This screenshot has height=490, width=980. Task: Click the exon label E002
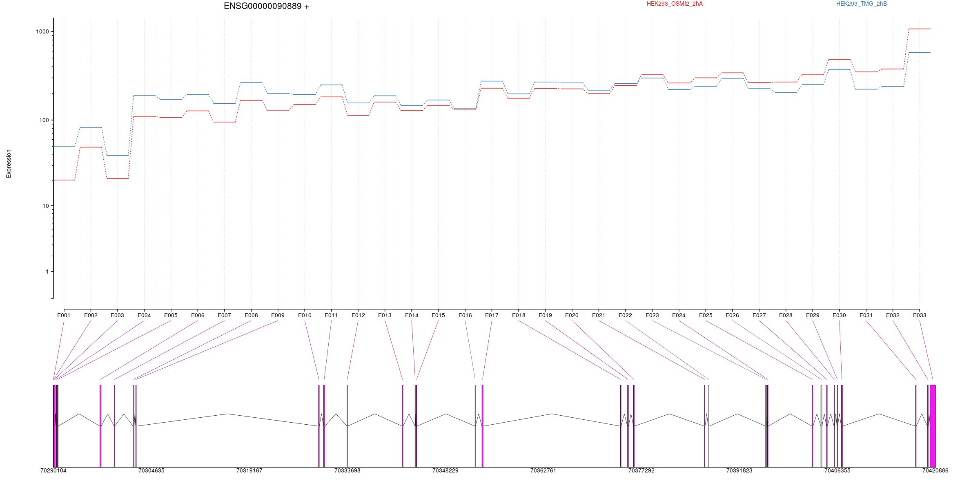[x=91, y=315]
